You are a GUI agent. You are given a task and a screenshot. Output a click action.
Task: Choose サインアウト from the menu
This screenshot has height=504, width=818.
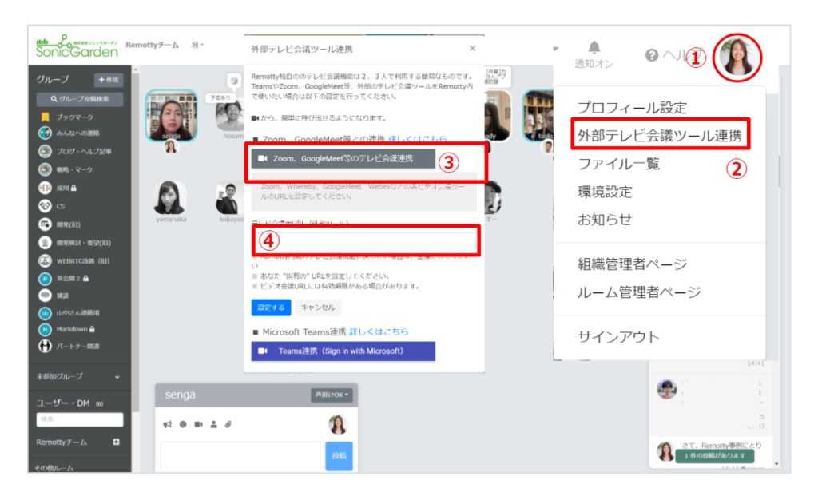pos(618,337)
